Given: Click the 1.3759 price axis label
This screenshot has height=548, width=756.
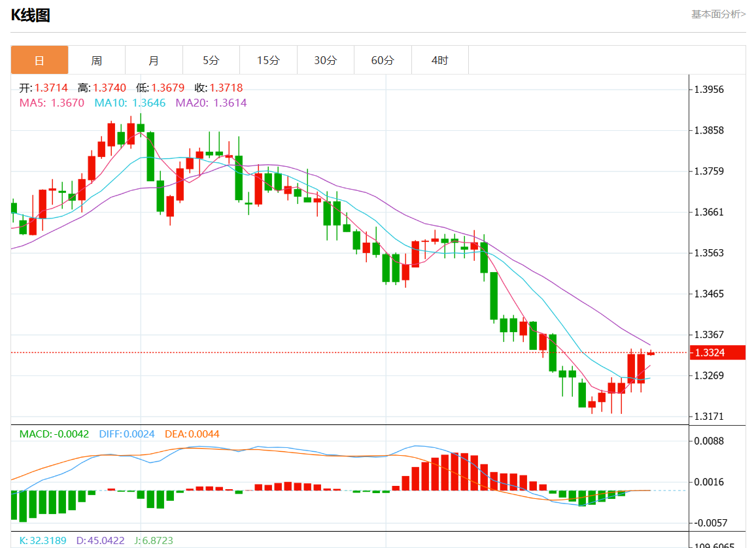Looking at the screenshot, I should 709,171.
